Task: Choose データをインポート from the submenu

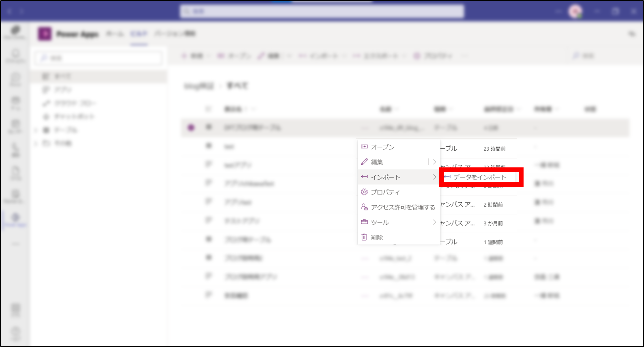Action: pos(480,177)
